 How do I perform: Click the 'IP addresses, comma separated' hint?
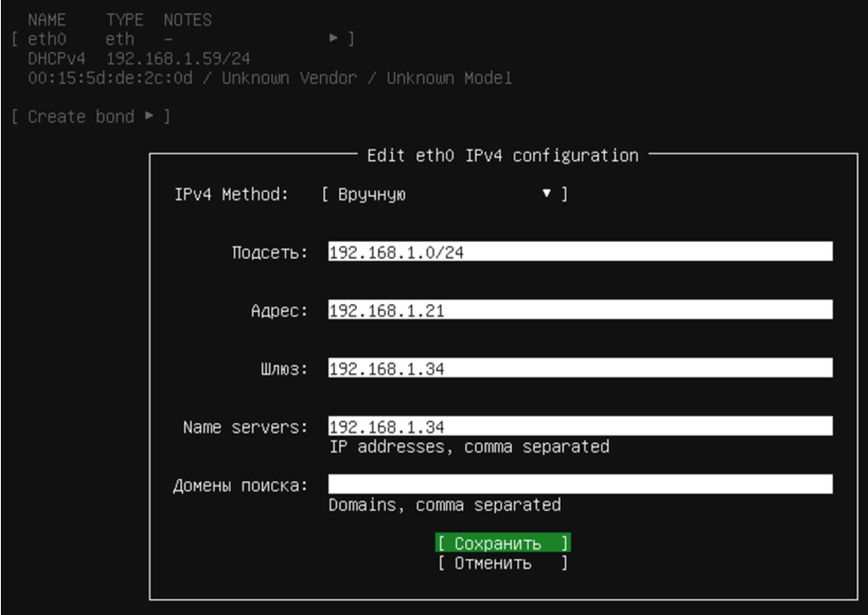click(470, 447)
